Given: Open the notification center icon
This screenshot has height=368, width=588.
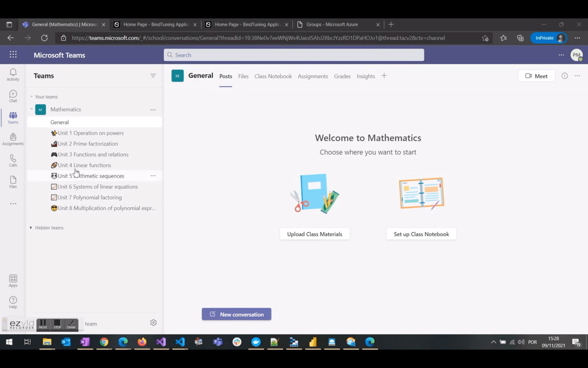Looking at the screenshot, I should [577, 343].
